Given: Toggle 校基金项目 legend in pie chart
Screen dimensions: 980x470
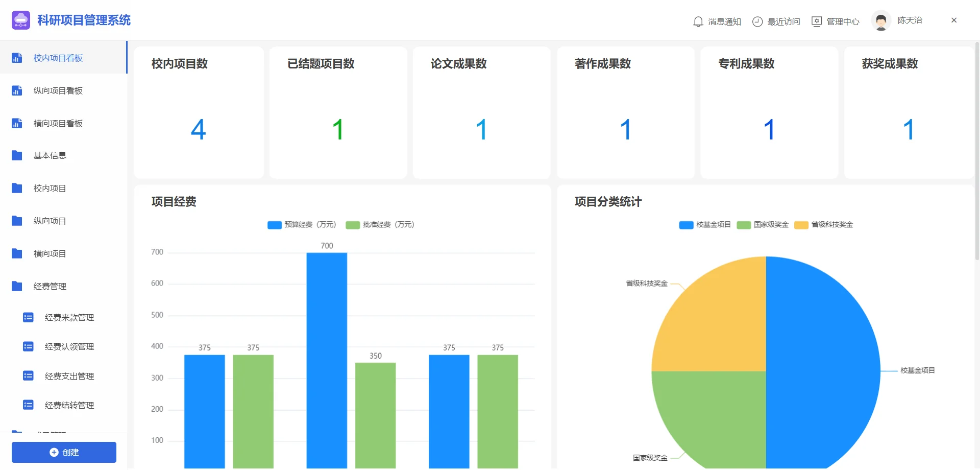Looking at the screenshot, I should point(705,225).
